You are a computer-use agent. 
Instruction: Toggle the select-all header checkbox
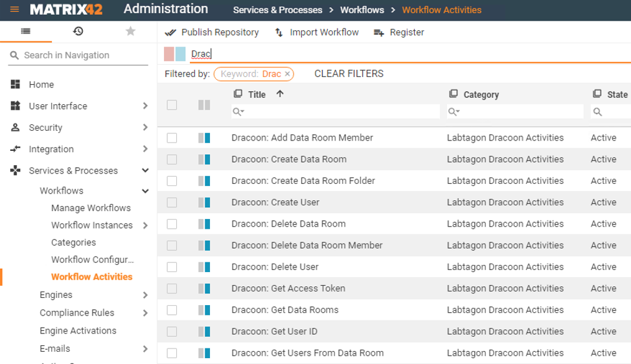[x=172, y=105]
